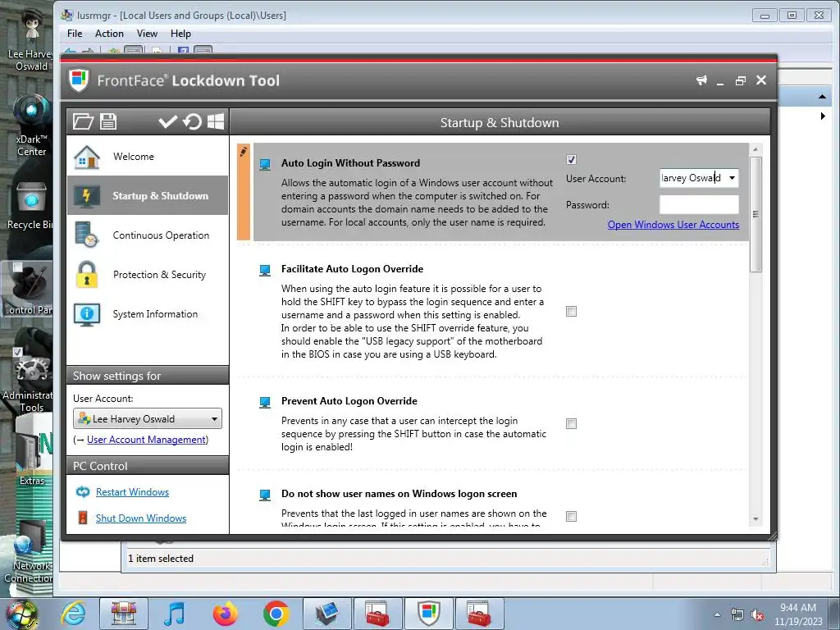Tick the checkbox on Control Panel desktop icon
The width and height of the screenshot is (840, 630).
click(18, 267)
